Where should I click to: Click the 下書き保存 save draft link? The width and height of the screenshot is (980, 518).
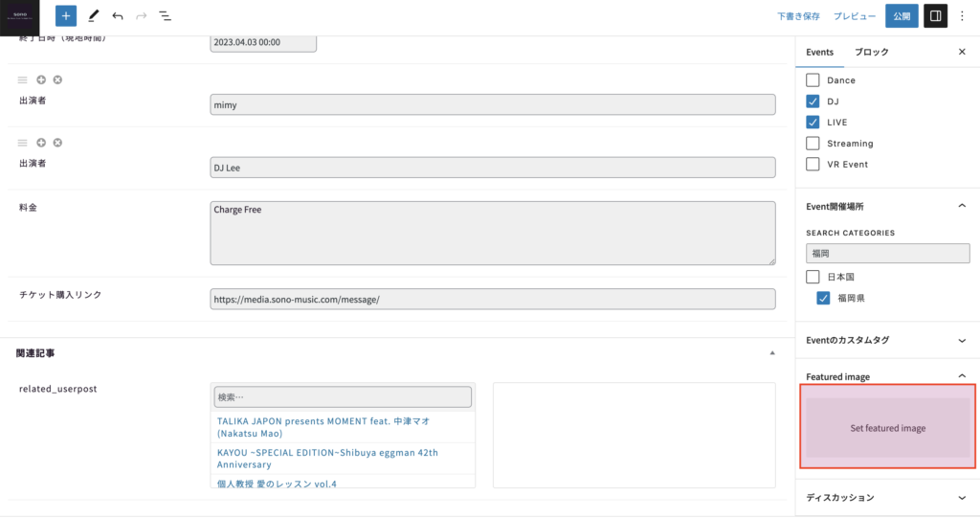[798, 16]
